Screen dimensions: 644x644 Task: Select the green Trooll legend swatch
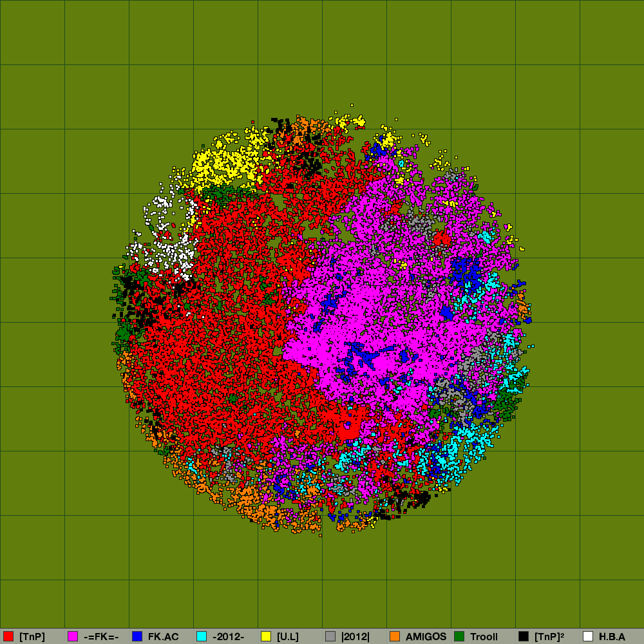pyautogui.click(x=459, y=636)
